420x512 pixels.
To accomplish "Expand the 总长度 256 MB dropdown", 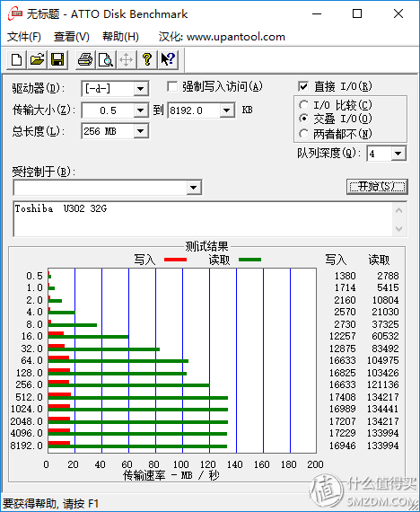I will pos(141,131).
